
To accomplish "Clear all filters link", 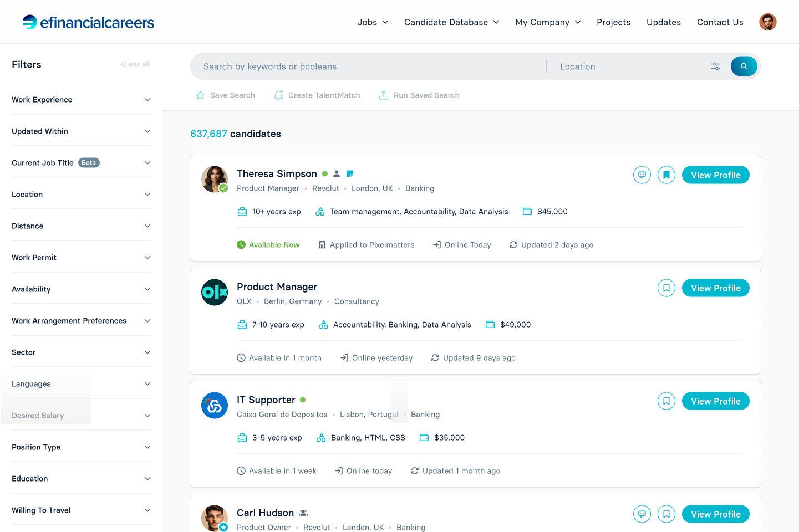I will (136, 64).
